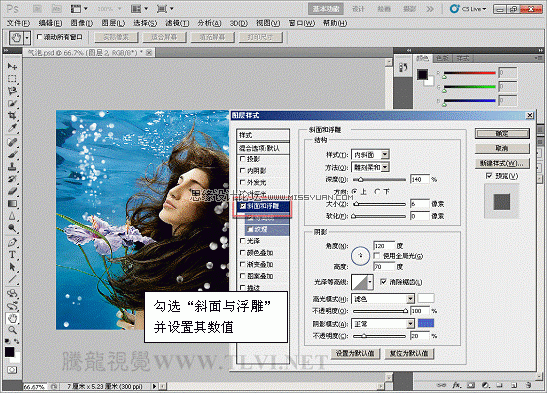Switch to the 样式 tab in color panel
This screenshot has height=393, width=547.
(463, 58)
